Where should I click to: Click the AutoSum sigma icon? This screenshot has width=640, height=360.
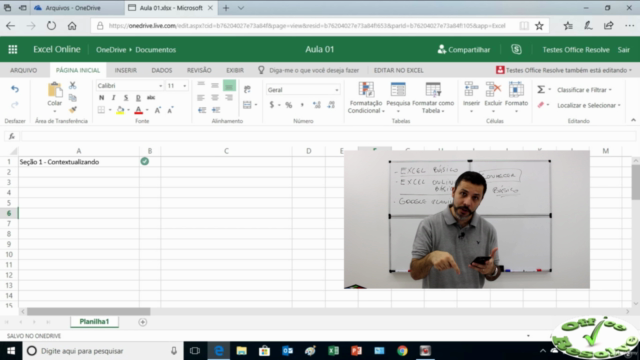(x=541, y=89)
